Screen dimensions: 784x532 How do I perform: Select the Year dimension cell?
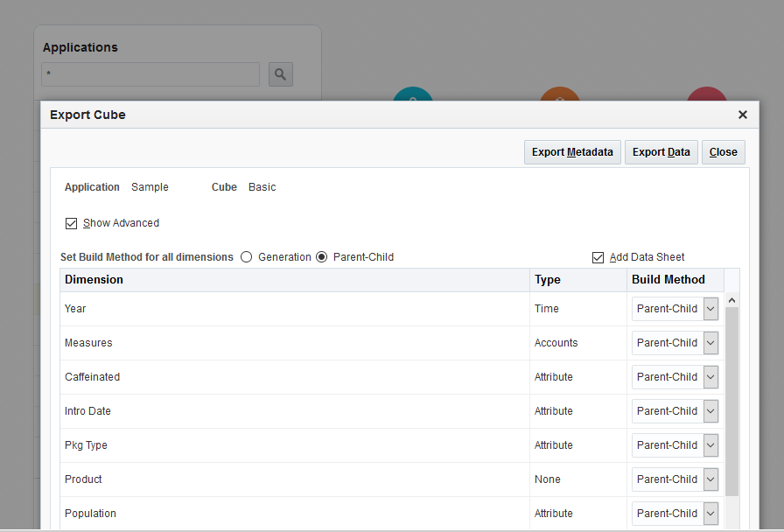point(295,309)
